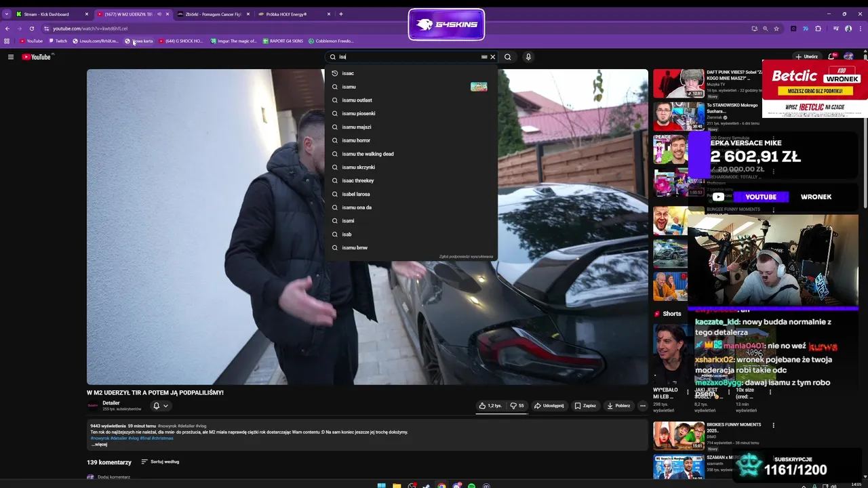Open the Detailer channel avatar
Image resolution: width=868 pixels, height=488 pixels.
[x=93, y=406]
